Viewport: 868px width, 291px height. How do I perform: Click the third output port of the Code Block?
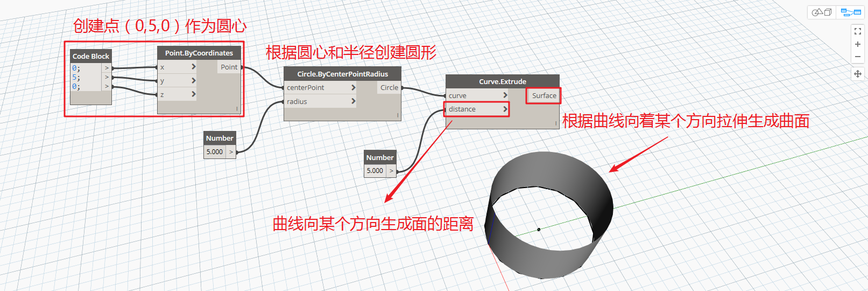[107, 86]
